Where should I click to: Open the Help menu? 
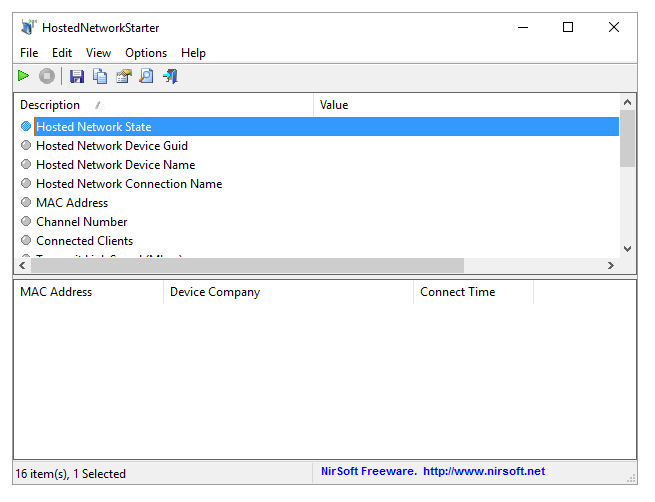pos(193,53)
